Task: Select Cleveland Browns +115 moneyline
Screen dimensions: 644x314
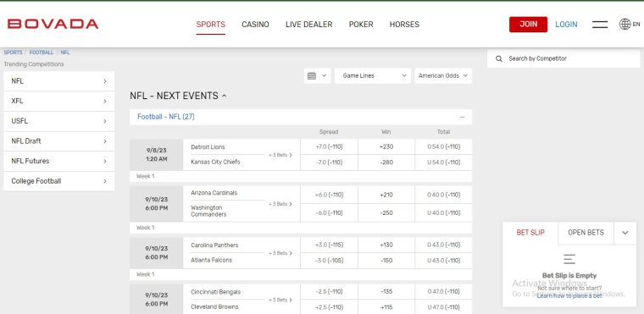Action: pyautogui.click(x=386, y=307)
